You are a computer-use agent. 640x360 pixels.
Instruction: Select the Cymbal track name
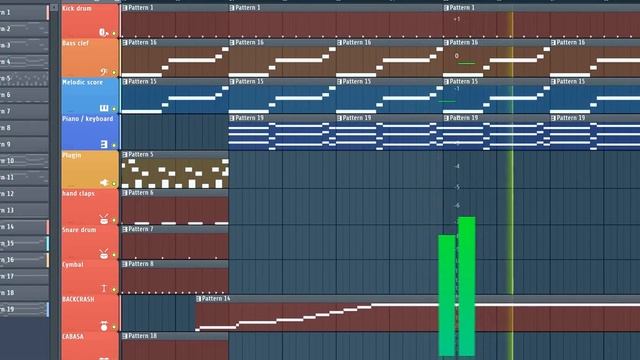point(73,264)
